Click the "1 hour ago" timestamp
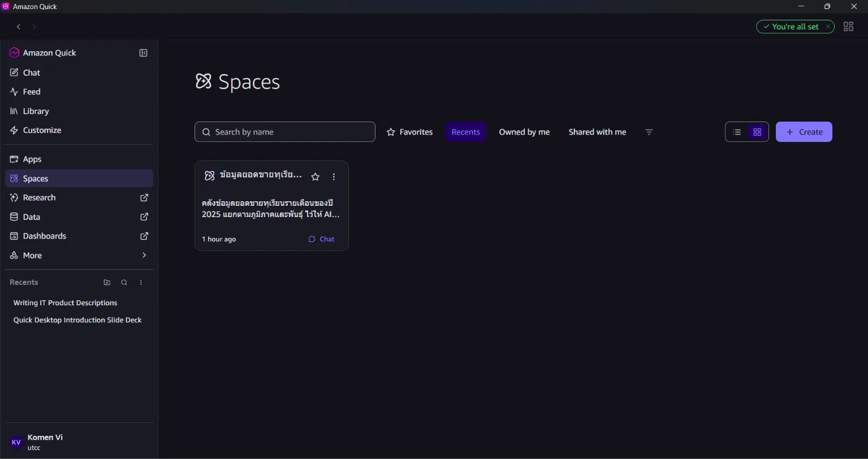Screen dimensions: 868x459 219,239
